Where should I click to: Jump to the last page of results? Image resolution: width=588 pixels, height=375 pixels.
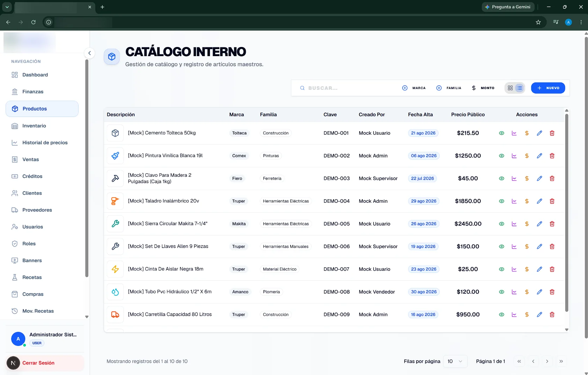(561, 361)
